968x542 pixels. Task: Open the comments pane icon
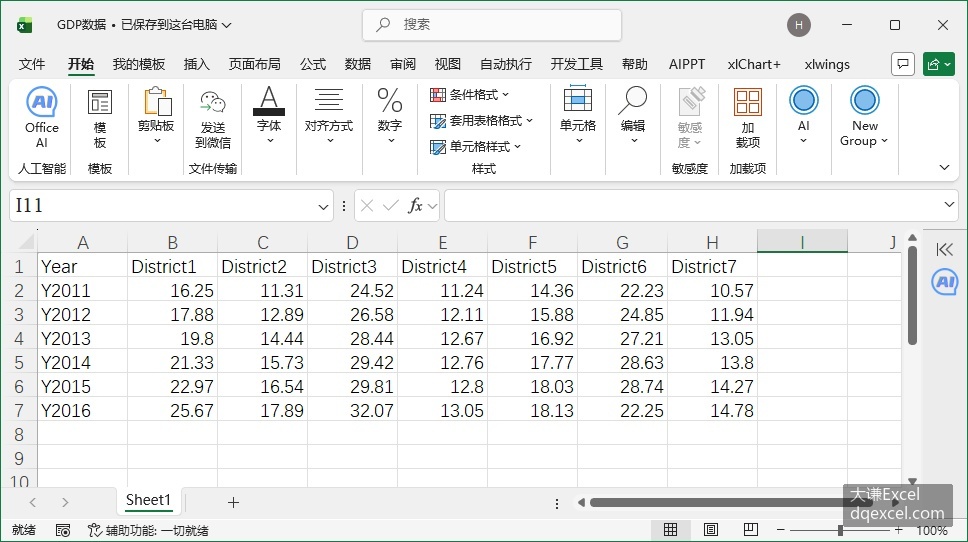[x=903, y=64]
